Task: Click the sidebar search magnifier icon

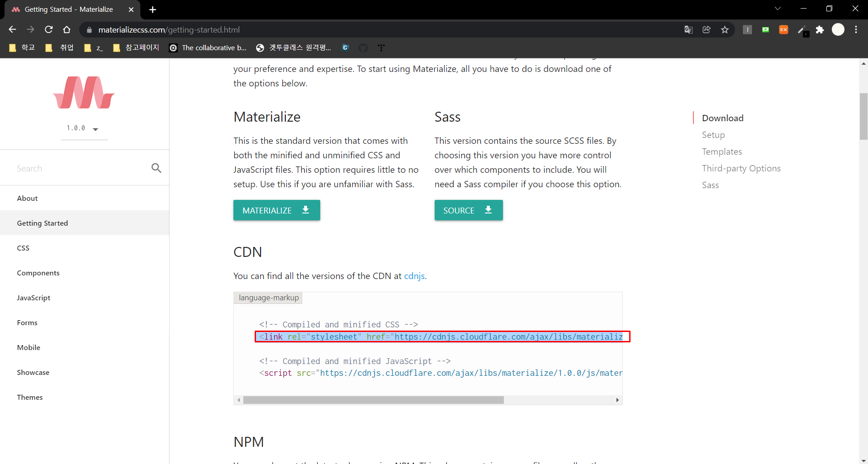Action: tap(157, 168)
